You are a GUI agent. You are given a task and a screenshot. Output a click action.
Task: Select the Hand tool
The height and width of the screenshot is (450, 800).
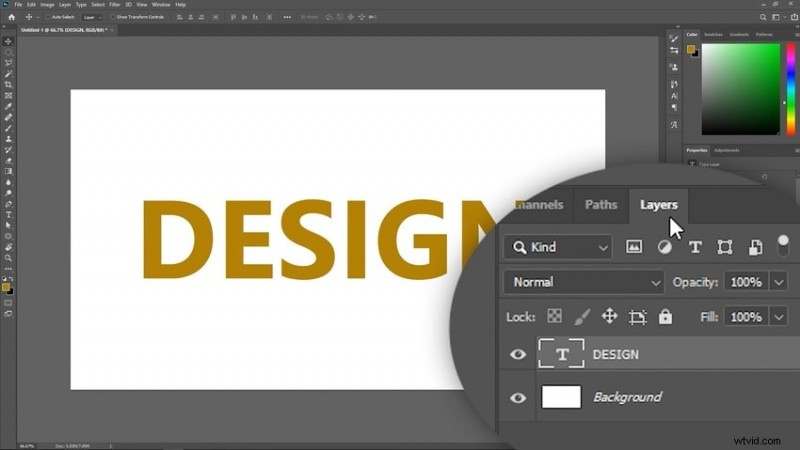(x=8, y=247)
